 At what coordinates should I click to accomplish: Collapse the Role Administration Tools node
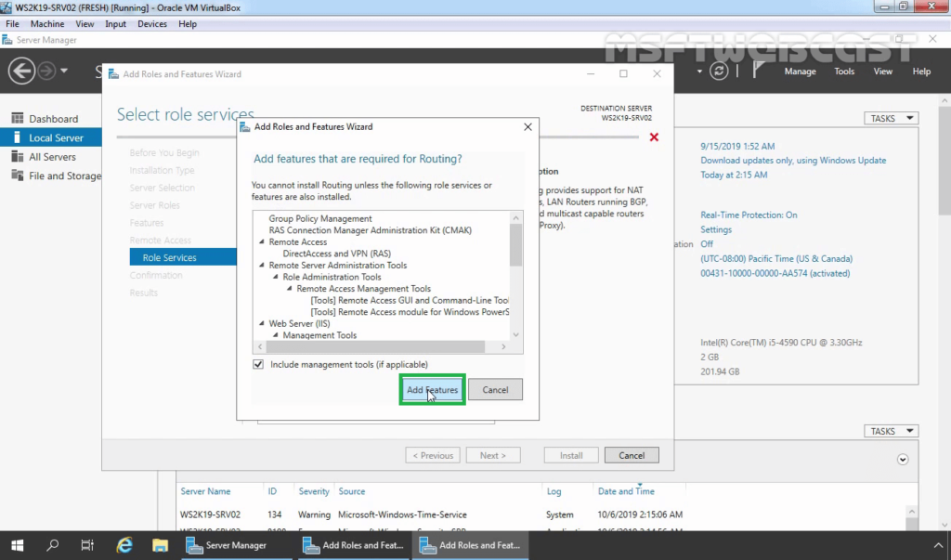tap(275, 277)
